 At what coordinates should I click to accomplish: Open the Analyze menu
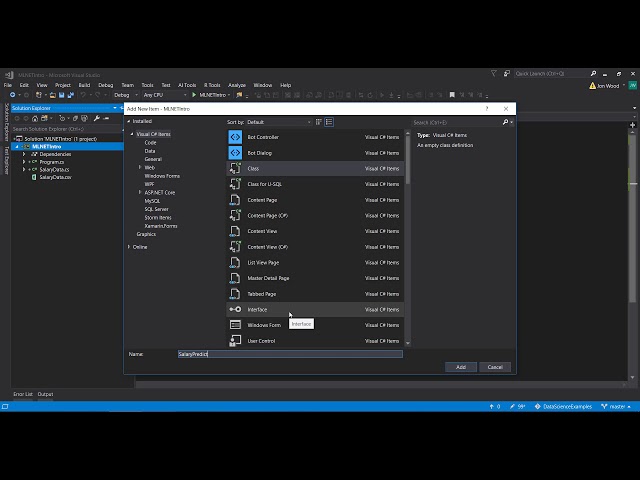pyautogui.click(x=237, y=85)
